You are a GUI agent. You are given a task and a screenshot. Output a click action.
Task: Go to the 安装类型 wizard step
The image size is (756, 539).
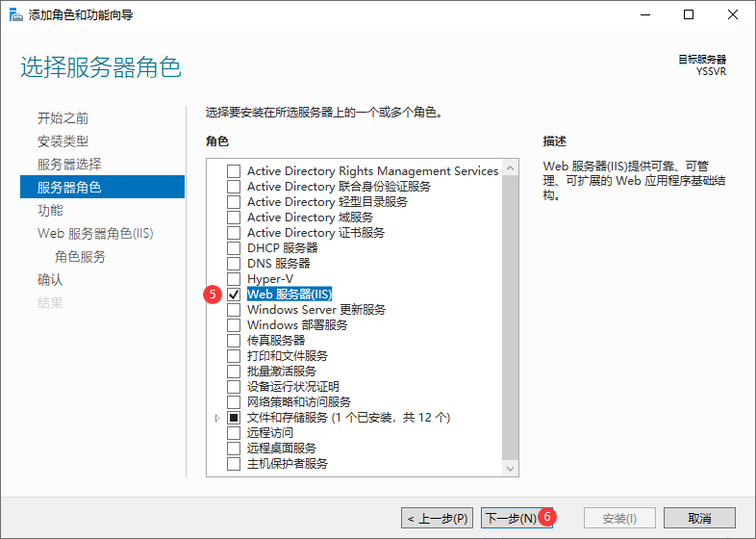click(63, 141)
